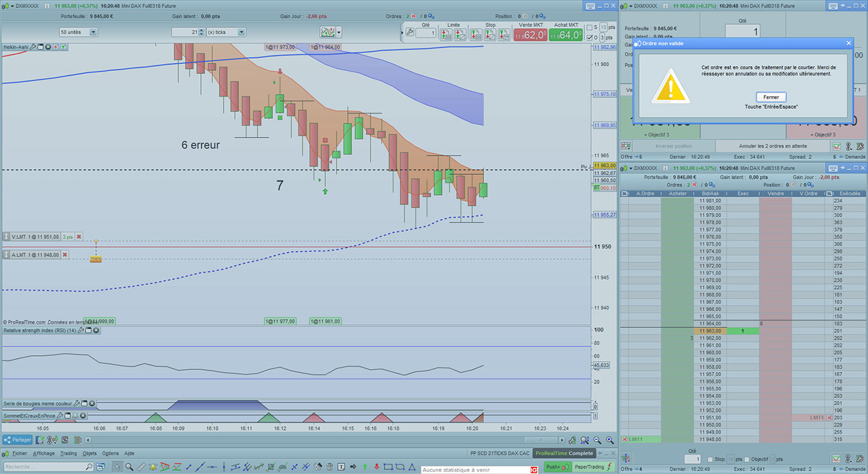The height and width of the screenshot is (474, 868).
Task: Open RSI indicator settings wrench
Action: 80,330
